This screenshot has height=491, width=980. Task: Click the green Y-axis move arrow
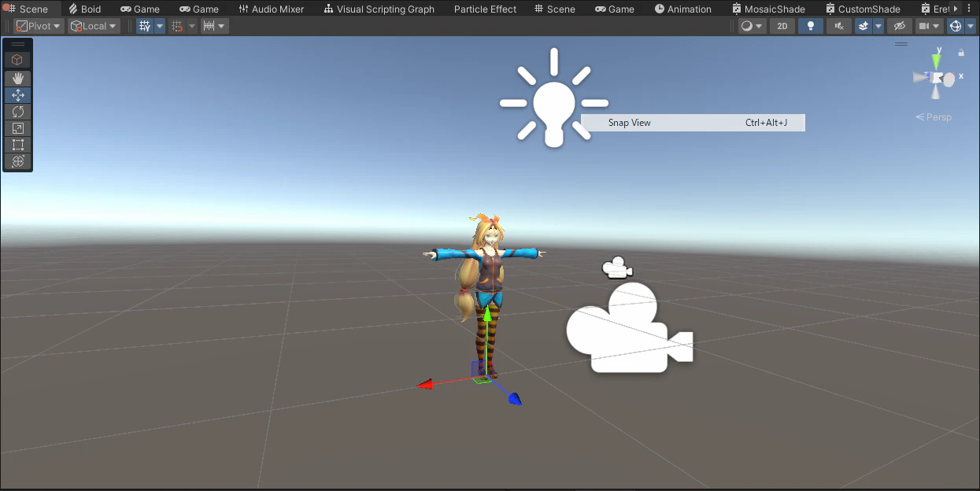coord(487,315)
